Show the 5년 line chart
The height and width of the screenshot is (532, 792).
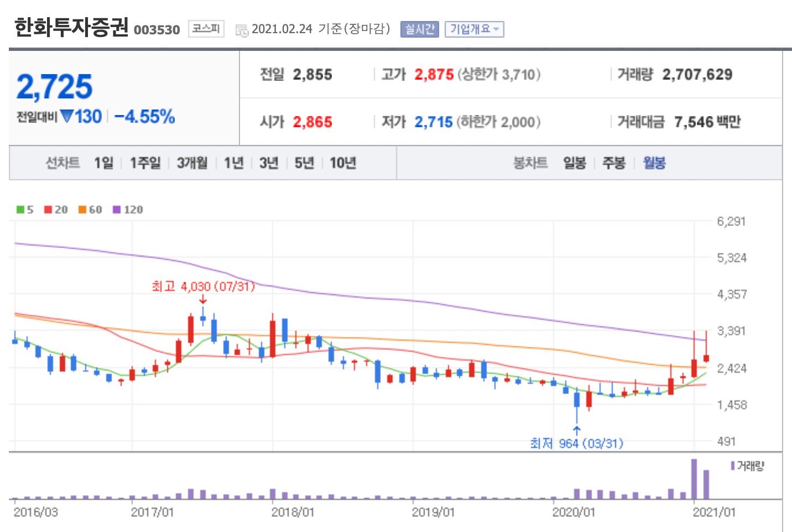304,163
